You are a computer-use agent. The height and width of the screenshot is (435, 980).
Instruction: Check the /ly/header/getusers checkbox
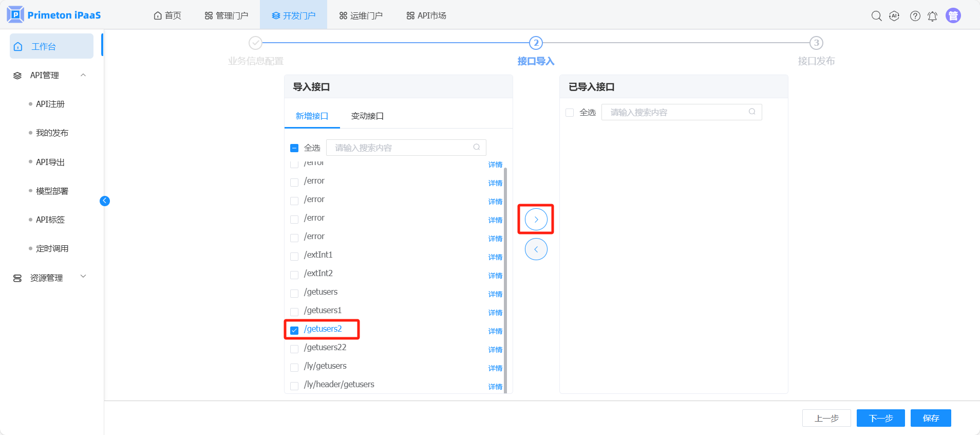point(294,386)
